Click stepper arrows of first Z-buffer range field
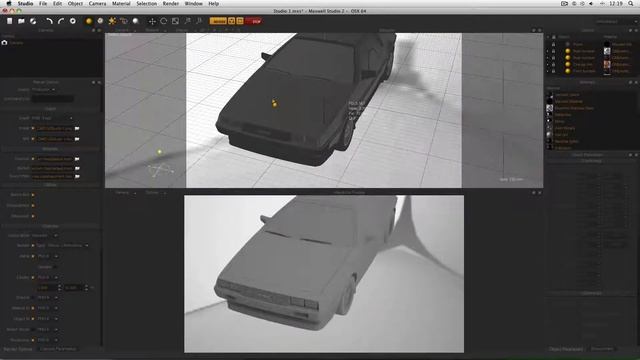640x360 pixels. tap(60, 288)
